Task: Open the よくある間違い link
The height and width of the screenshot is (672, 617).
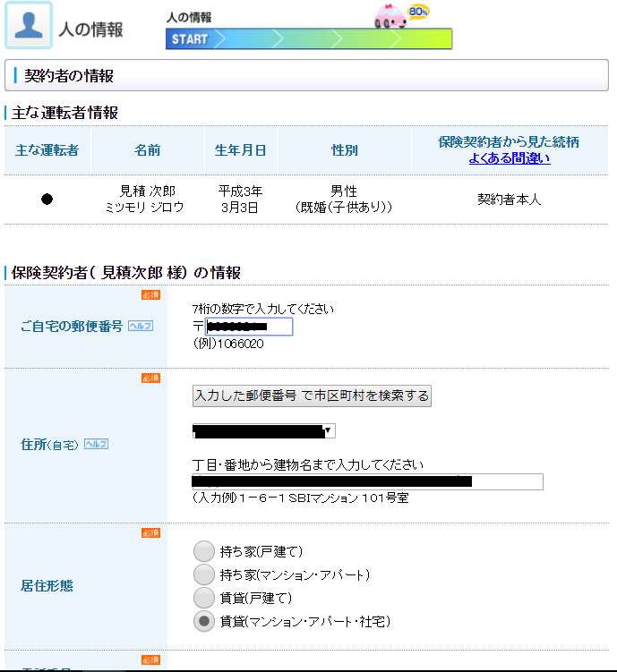Action: pos(509,158)
